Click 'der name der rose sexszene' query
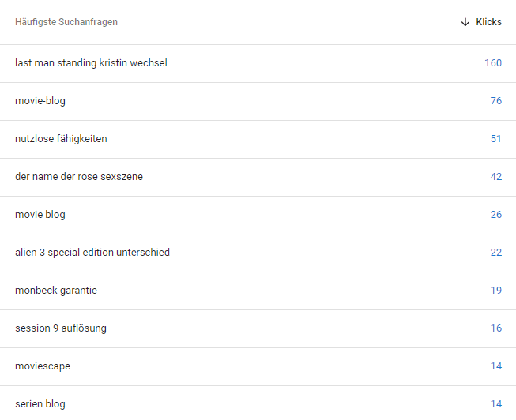The height and width of the screenshot is (420, 516). (79, 177)
